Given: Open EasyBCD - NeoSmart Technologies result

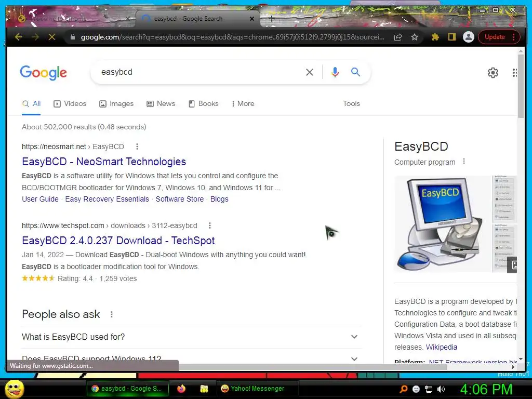Looking at the screenshot, I should (x=104, y=162).
